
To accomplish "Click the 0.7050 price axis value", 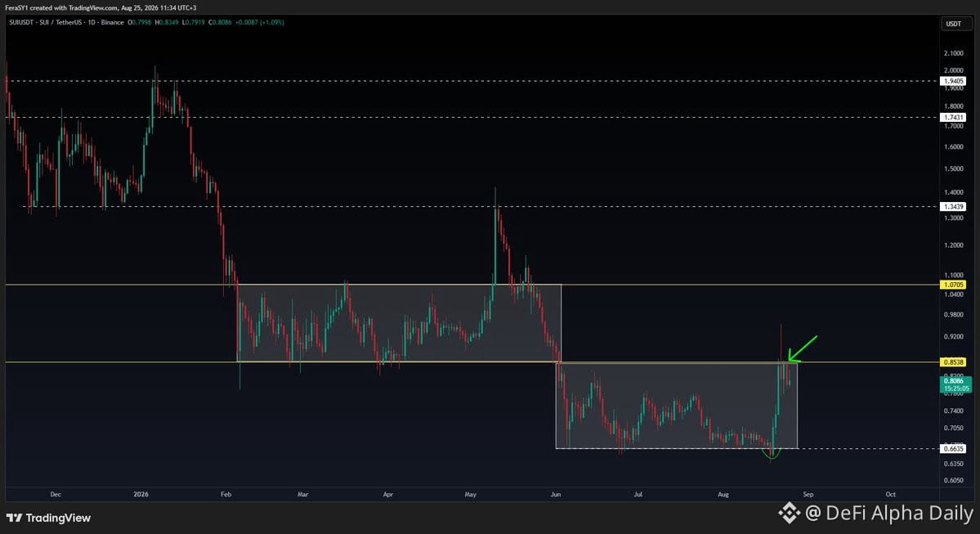I will pyautogui.click(x=954, y=429).
